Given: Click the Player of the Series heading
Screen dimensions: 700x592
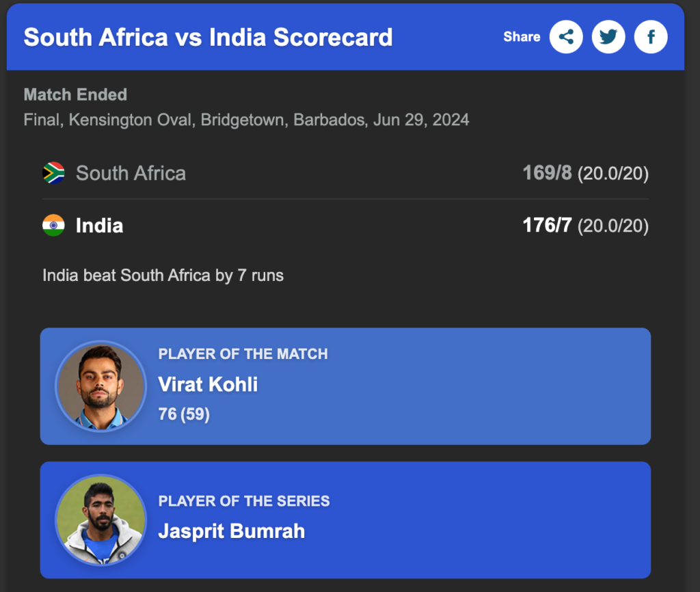Looking at the screenshot, I should click(x=244, y=501).
